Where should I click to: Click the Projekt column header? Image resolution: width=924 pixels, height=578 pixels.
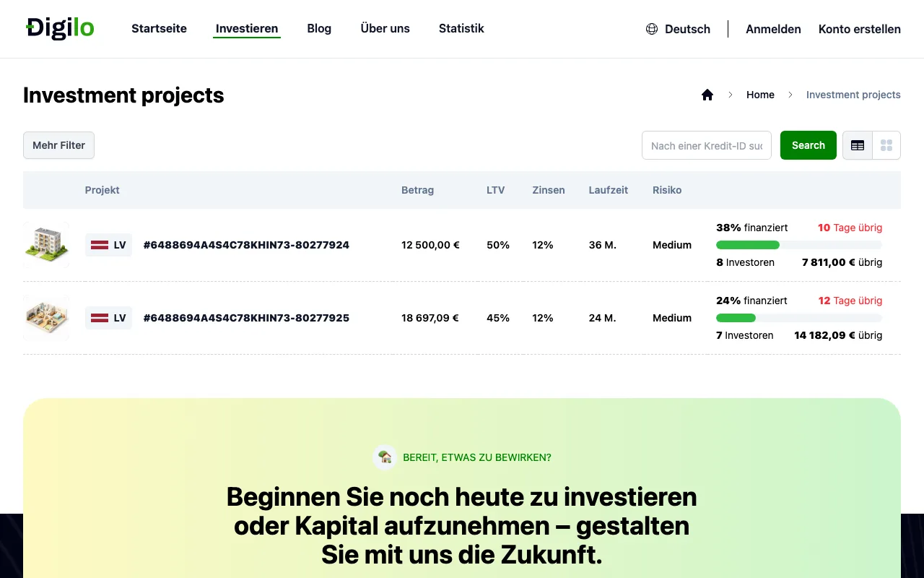tap(103, 190)
